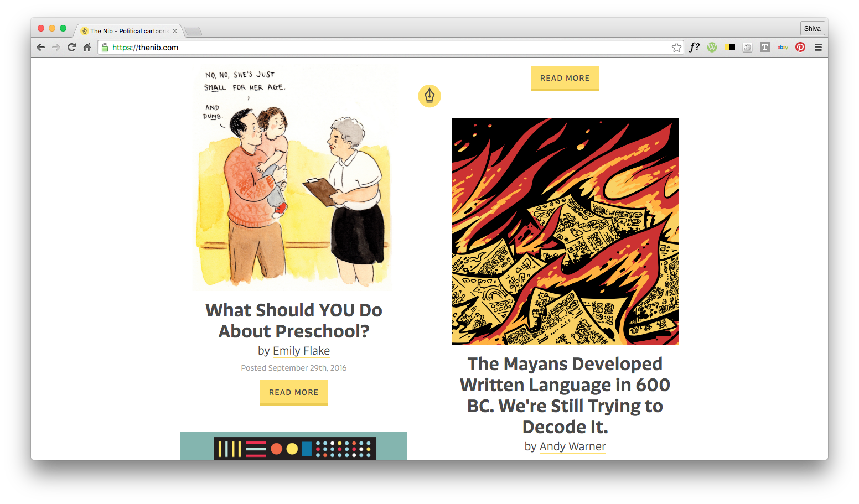Click the yellow and black extension icon
The height and width of the screenshot is (504, 859).
tap(729, 48)
